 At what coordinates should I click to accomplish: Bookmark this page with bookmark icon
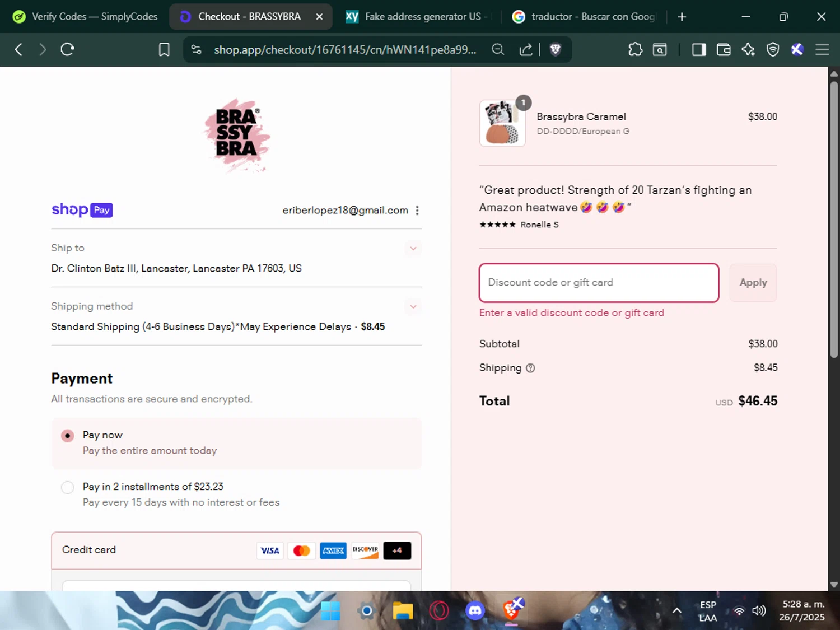point(164,50)
